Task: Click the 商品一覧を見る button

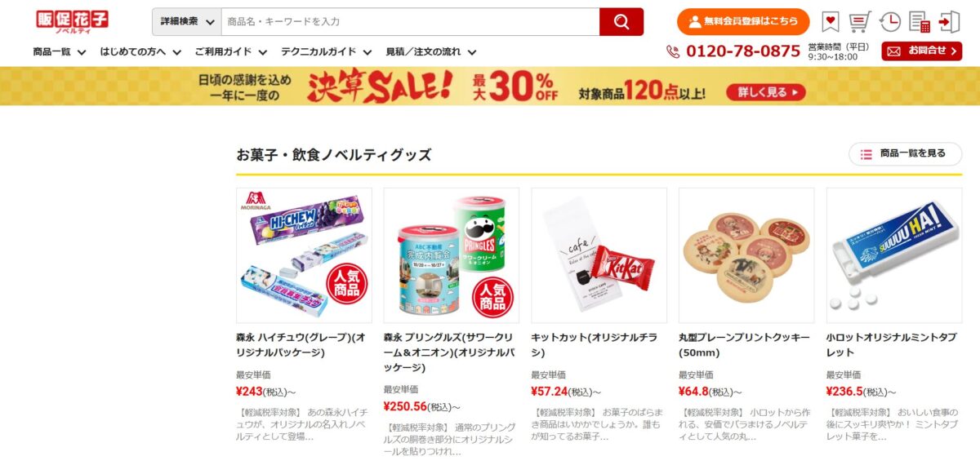Action: pyautogui.click(x=906, y=153)
